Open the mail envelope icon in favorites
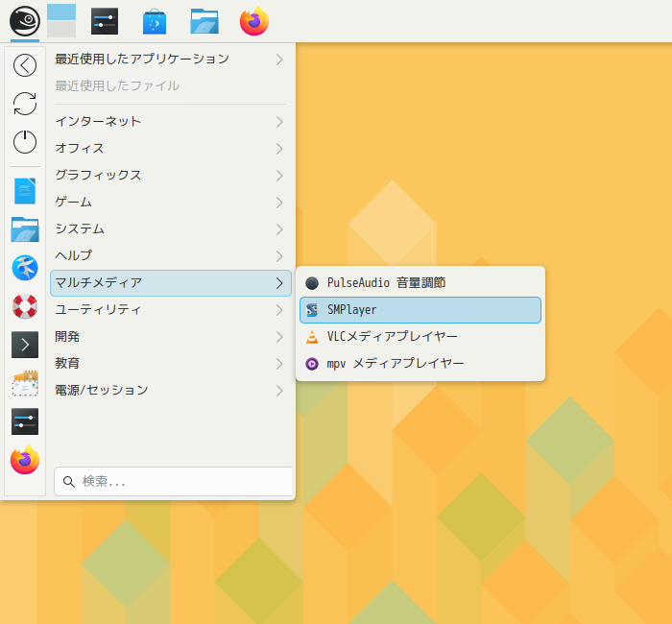672x624 pixels. 25,383
